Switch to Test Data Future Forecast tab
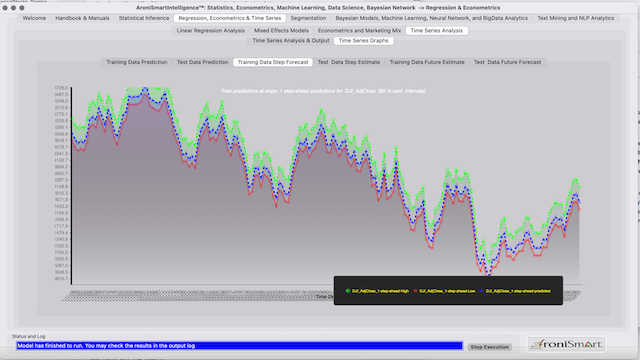640x360 pixels. coord(507,62)
